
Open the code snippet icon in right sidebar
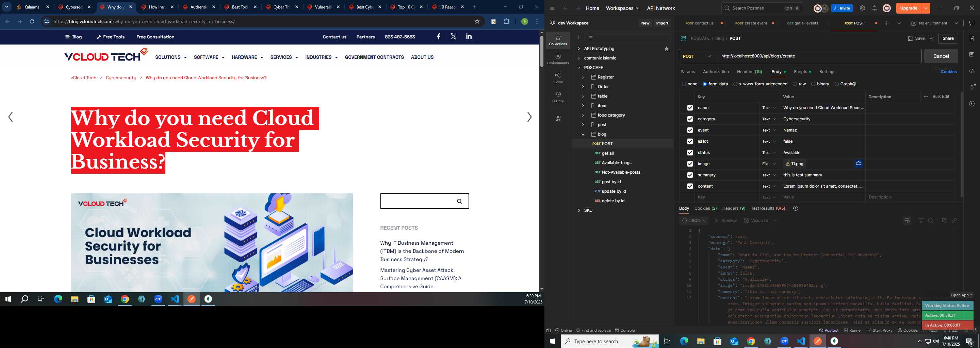[971, 71]
